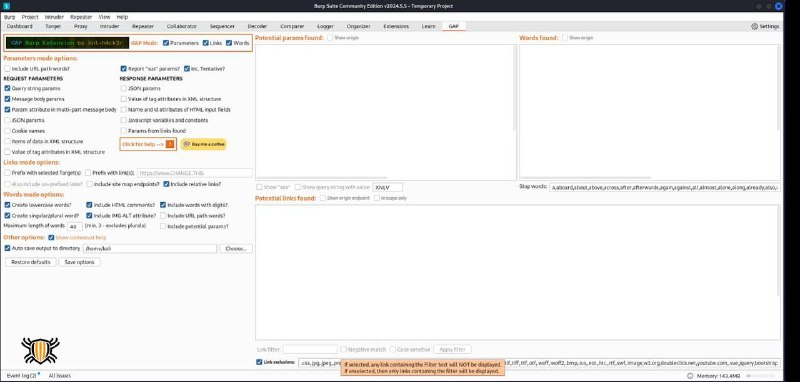Open the Project menu
Viewport: 800px width, 382px height.
pyautogui.click(x=30, y=17)
